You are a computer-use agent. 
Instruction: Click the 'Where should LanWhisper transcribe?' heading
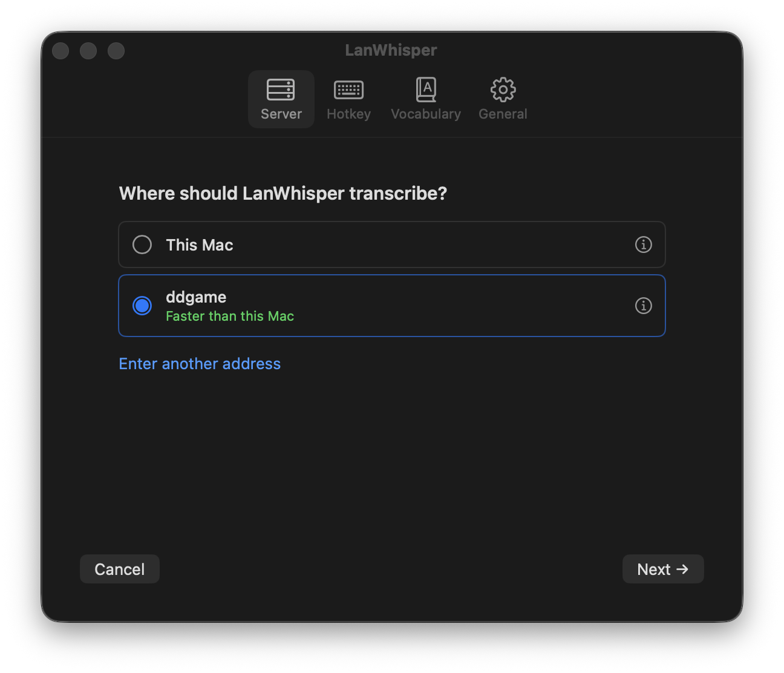click(283, 193)
